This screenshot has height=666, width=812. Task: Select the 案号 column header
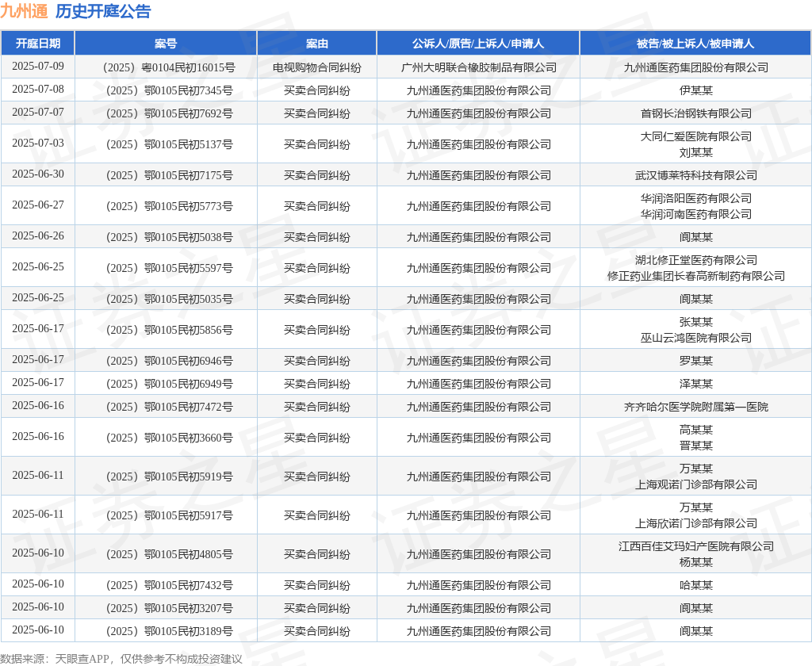166,44
